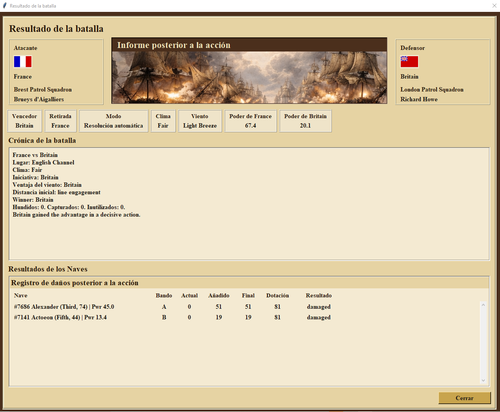Click the naval battle banner image
The image size is (500, 412).
coord(249,77)
